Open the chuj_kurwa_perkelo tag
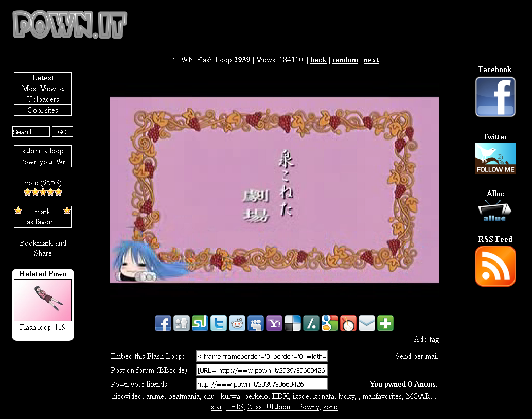Screen dimensions: 532x419 (236, 396)
